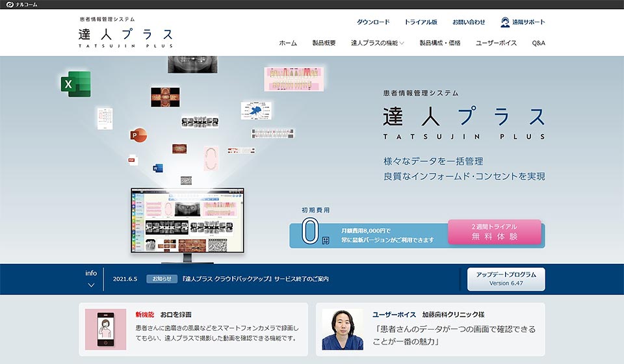The height and width of the screenshot is (364, 624).
Task: Click the pink dental chart thumbnail
Action: 294,79
